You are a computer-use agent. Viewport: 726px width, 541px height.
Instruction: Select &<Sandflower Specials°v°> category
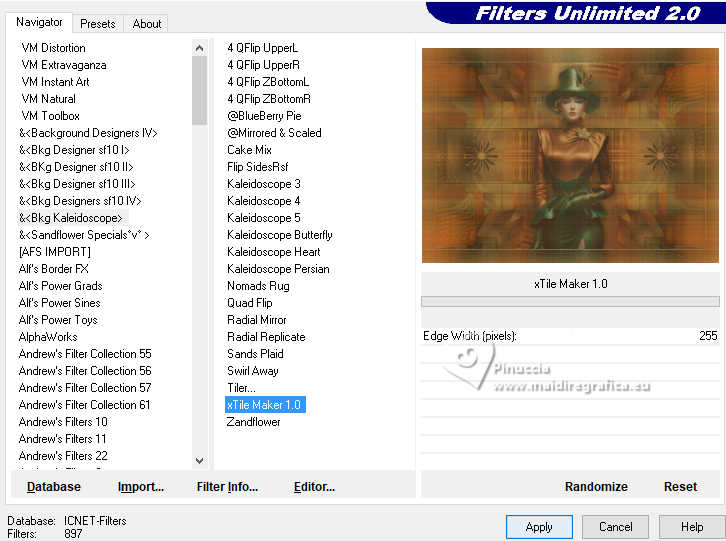84,235
